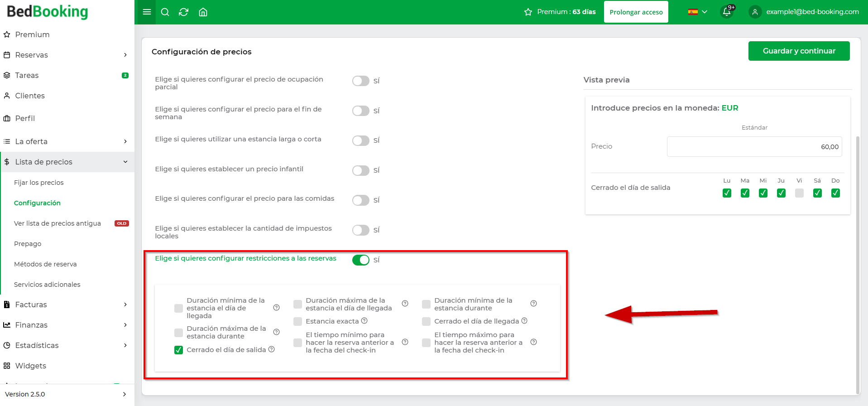Click the Tareas badge showing 2
The height and width of the screenshot is (406, 868).
pos(125,75)
